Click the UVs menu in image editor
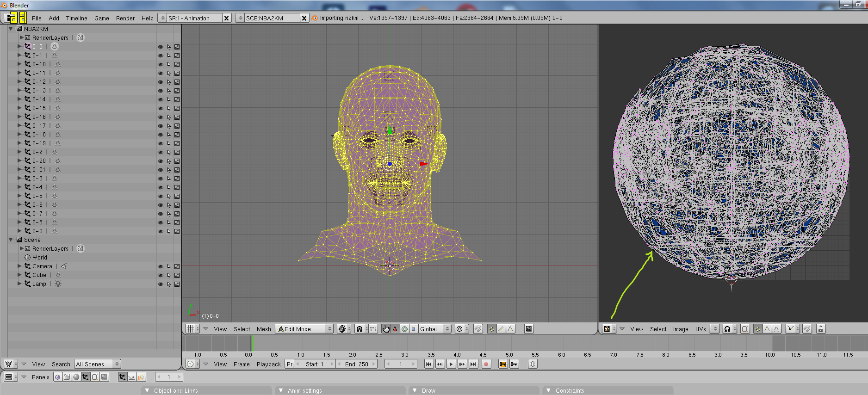 click(x=700, y=329)
